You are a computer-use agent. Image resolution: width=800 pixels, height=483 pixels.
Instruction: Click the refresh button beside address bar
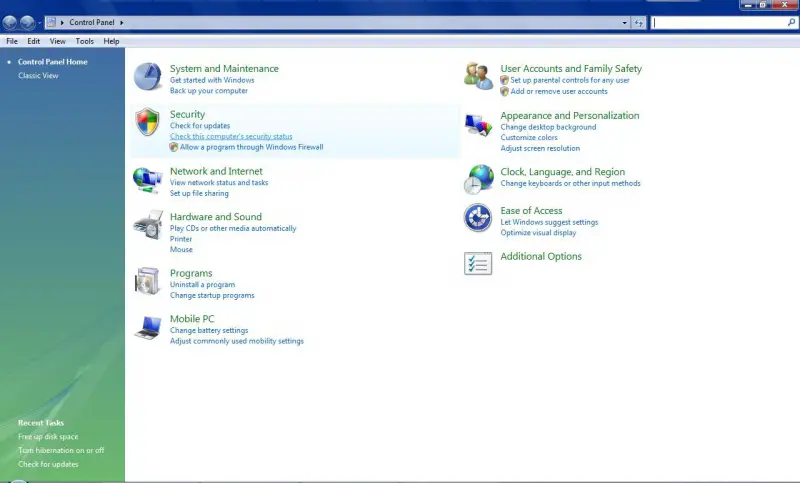pos(639,22)
